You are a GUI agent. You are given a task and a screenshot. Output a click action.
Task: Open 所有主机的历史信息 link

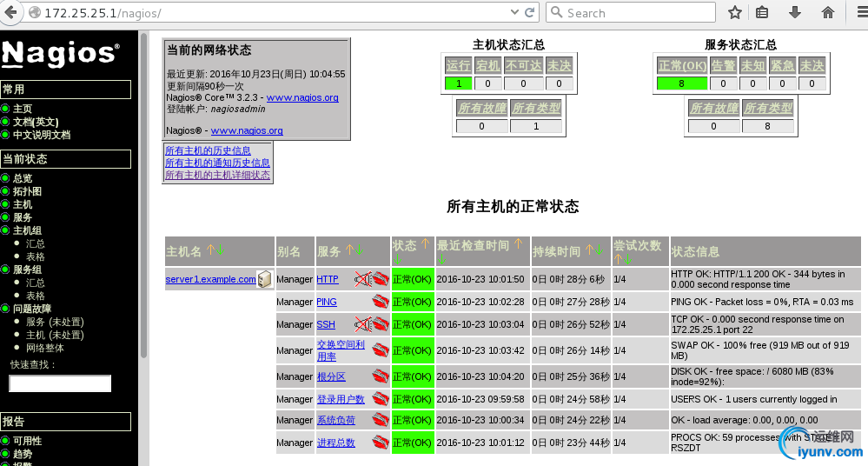point(208,150)
